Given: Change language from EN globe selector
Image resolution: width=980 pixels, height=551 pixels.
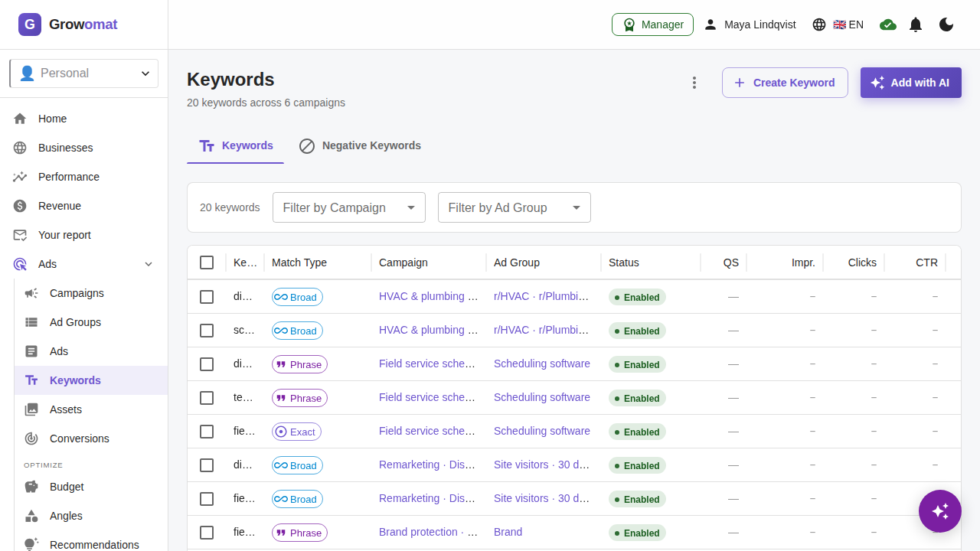Looking at the screenshot, I should point(838,24).
